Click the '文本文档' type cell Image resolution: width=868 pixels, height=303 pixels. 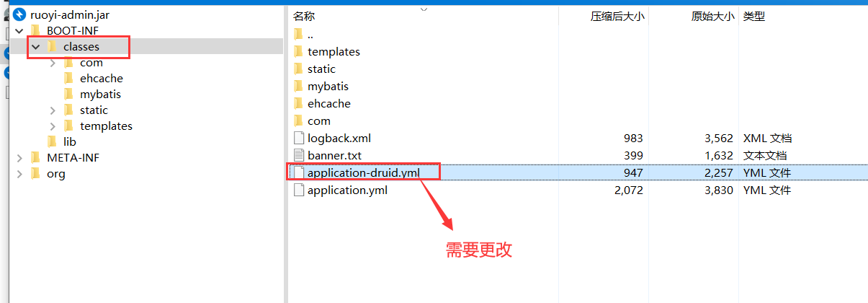[x=765, y=155]
